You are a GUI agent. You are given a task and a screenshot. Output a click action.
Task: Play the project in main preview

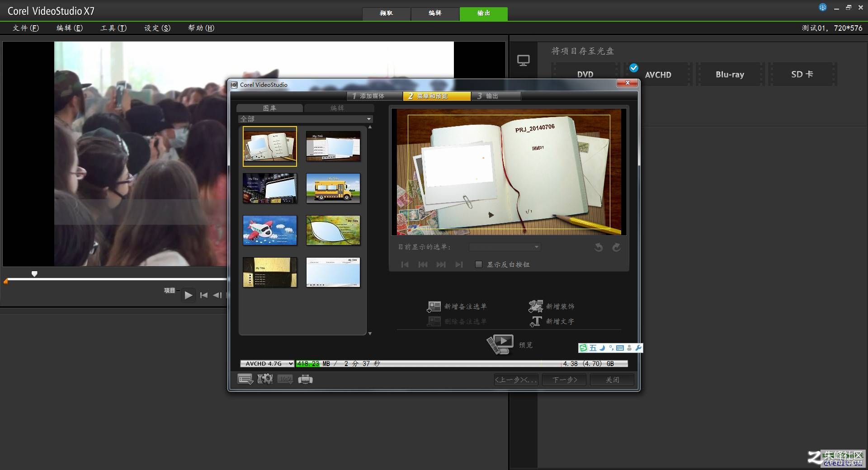[188, 296]
